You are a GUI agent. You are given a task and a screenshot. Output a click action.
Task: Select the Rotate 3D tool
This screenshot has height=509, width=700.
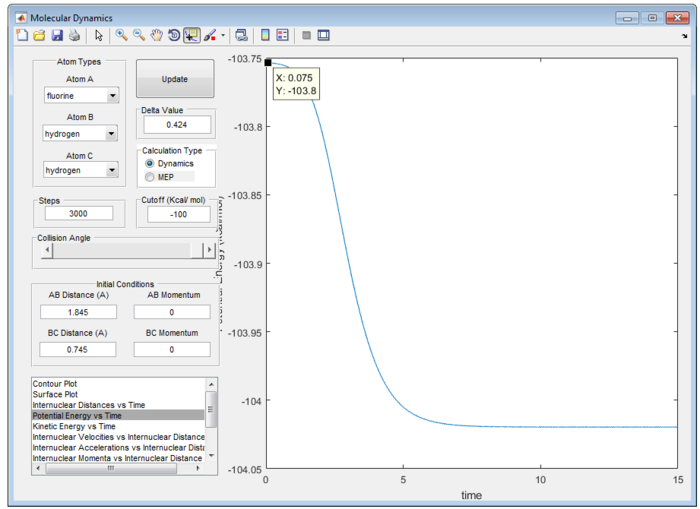(x=173, y=35)
